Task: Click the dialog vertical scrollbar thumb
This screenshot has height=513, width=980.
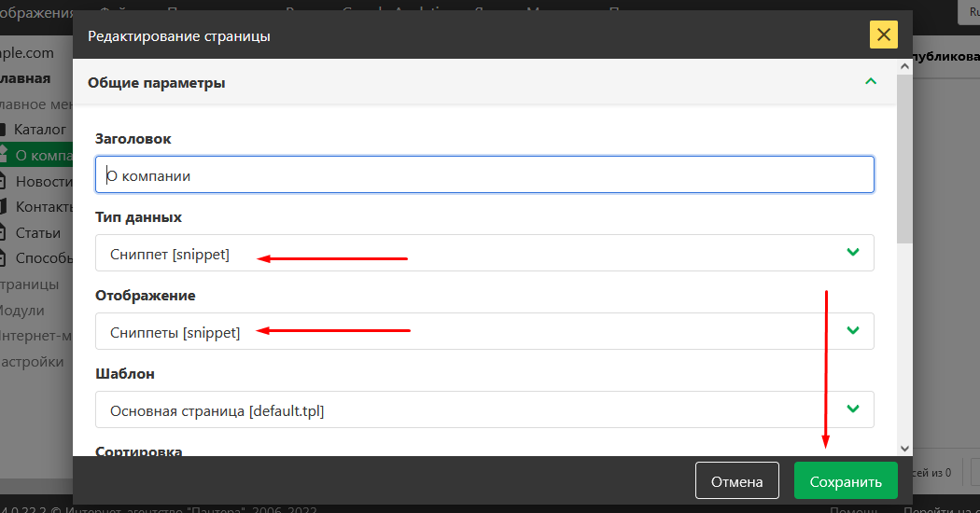Action: (x=904, y=159)
